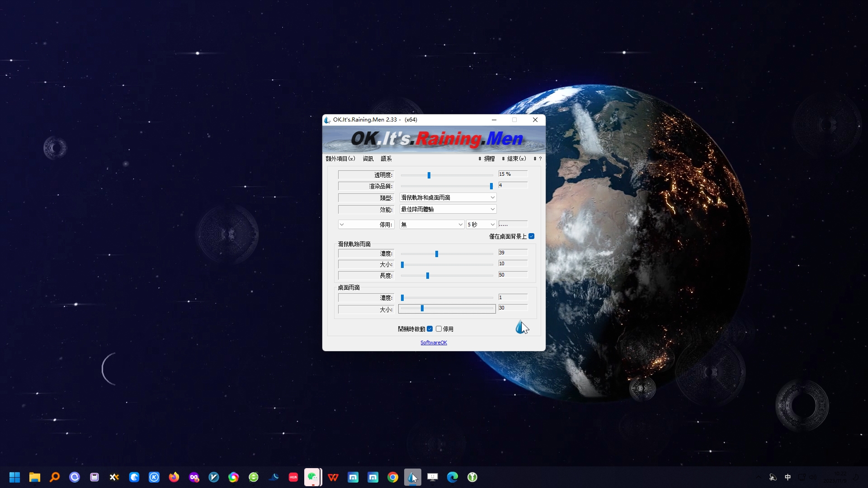Click the # 捐贈 donate button

tap(487, 159)
